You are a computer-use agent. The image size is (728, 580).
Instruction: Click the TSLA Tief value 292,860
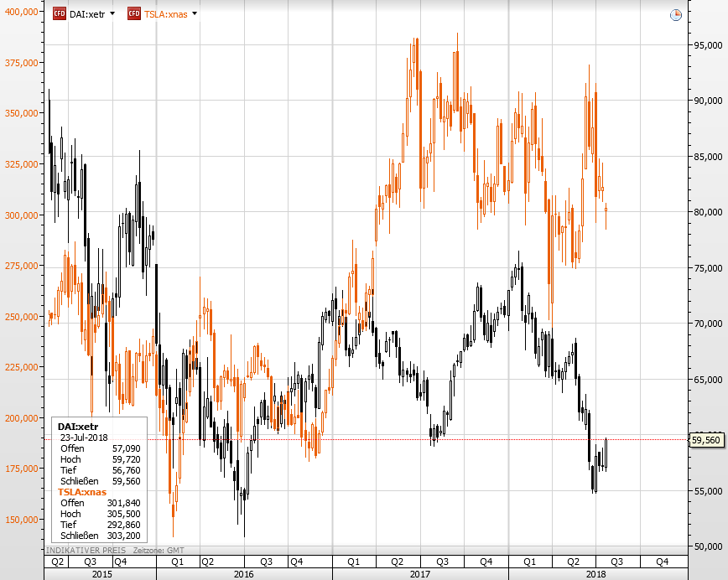click(x=123, y=525)
